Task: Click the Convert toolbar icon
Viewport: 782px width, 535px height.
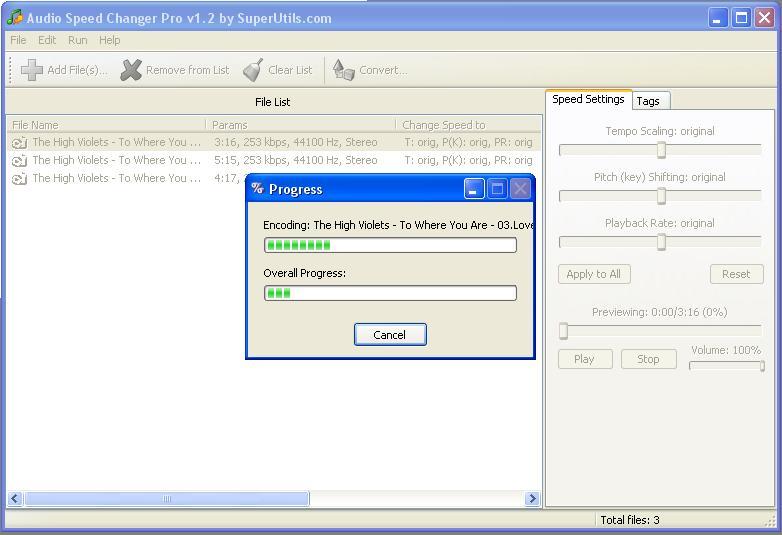Action: point(343,70)
